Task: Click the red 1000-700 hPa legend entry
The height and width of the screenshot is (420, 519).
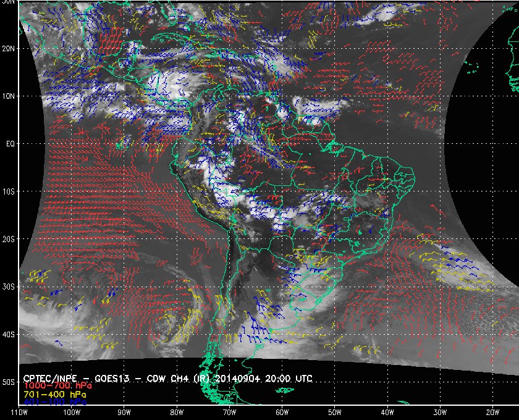Action: pyautogui.click(x=57, y=386)
